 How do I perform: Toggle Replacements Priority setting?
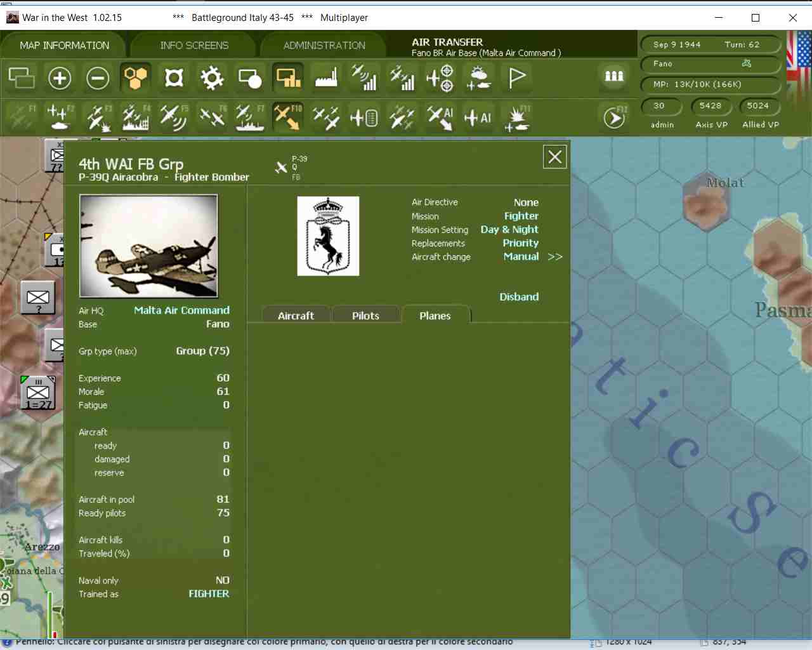pos(521,243)
